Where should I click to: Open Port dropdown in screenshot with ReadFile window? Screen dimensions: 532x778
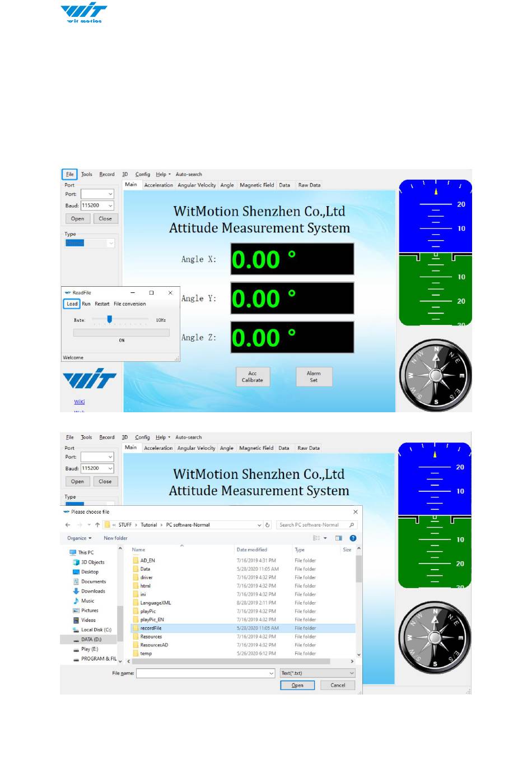110,194
